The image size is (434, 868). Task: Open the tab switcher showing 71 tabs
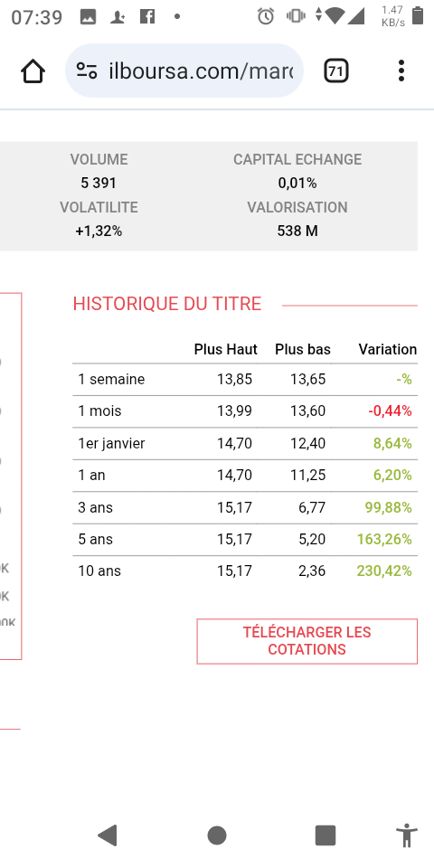coord(335,71)
